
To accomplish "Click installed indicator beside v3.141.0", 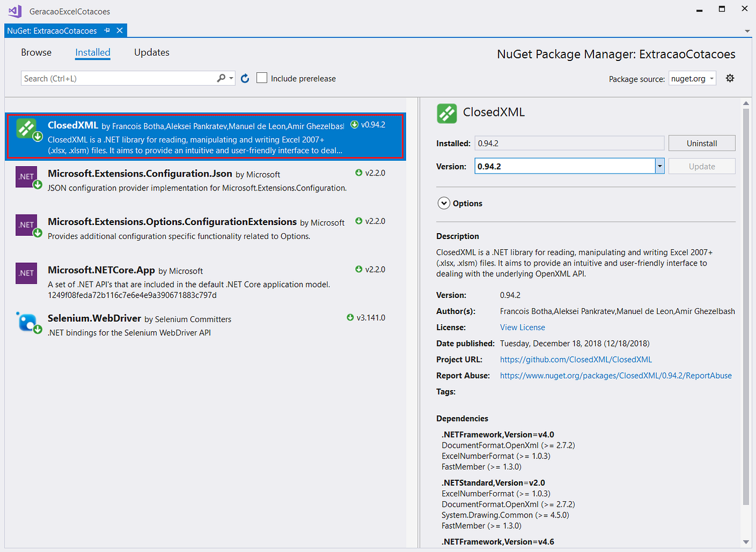I will [x=350, y=318].
